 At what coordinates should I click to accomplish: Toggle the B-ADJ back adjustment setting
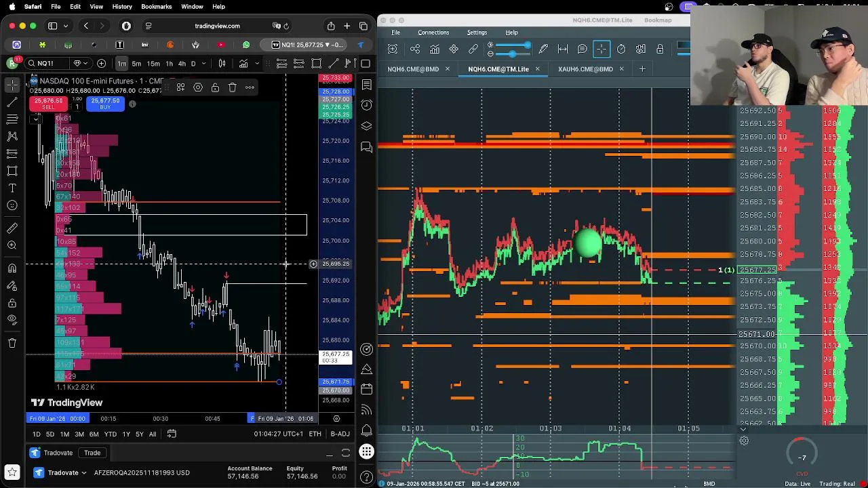(x=340, y=434)
